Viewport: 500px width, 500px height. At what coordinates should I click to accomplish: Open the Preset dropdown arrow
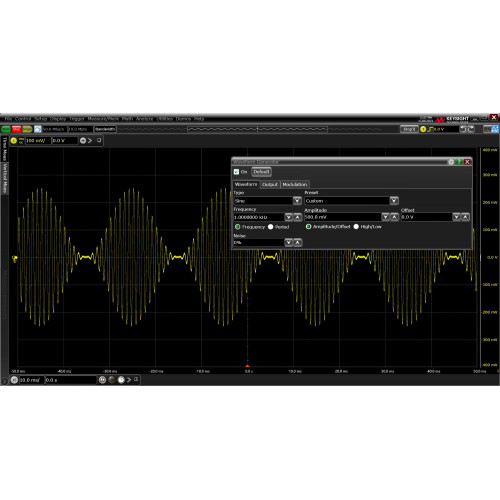click(x=394, y=201)
